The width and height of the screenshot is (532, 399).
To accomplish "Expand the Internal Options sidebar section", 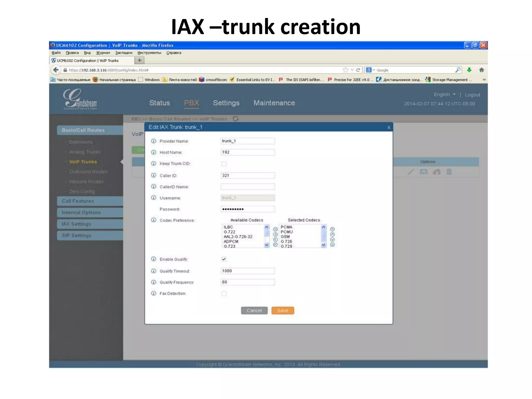I will click(x=90, y=212).
